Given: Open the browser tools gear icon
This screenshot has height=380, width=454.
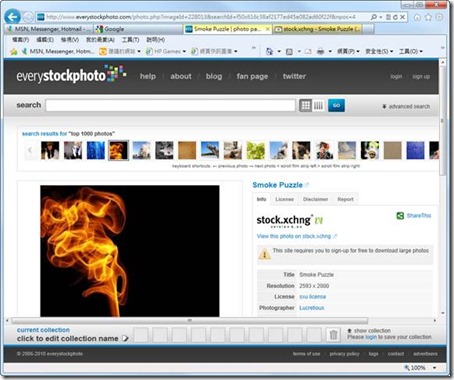Looking at the screenshot, I should pos(440,17).
